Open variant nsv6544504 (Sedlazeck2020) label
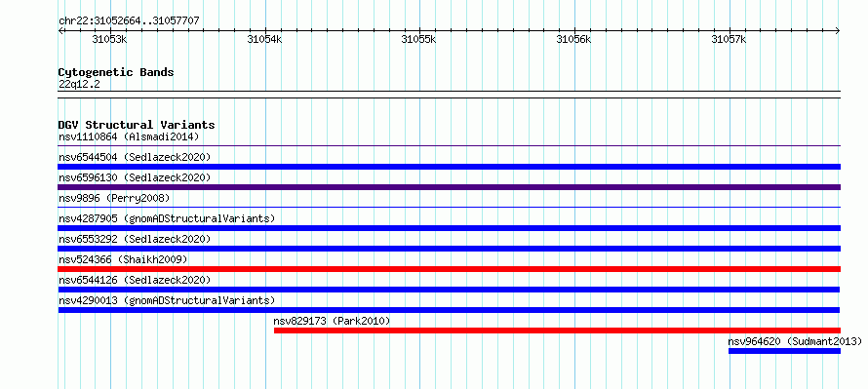This screenshot has height=389, width=868. (x=135, y=157)
